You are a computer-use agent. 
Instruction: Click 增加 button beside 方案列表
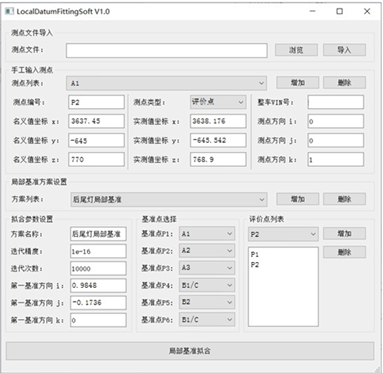pos(298,199)
